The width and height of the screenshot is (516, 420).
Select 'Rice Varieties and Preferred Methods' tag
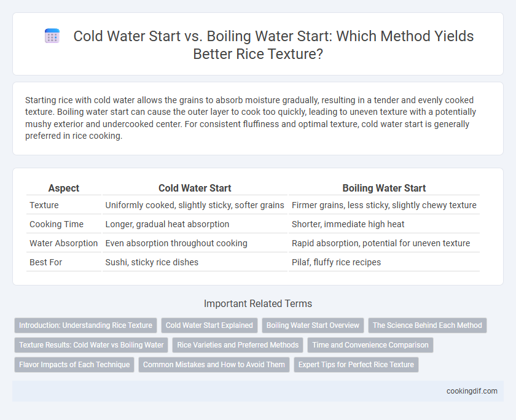point(238,345)
